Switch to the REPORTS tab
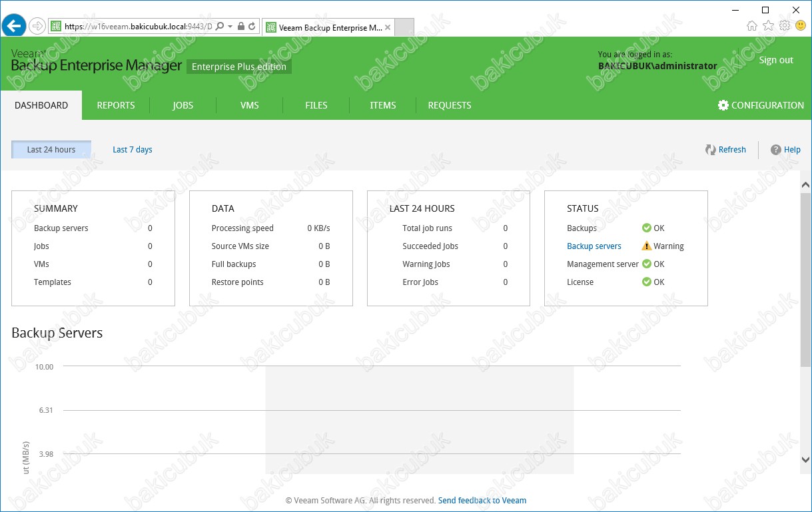This screenshot has height=512, width=812. coord(116,105)
